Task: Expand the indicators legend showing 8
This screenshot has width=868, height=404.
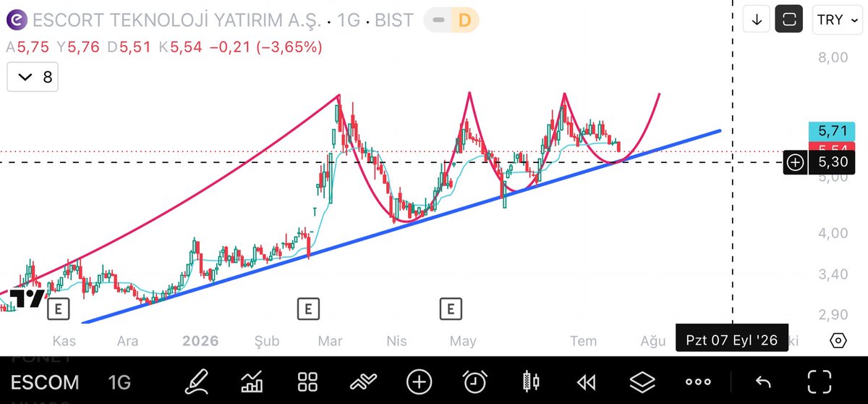Action: [33, 77]
